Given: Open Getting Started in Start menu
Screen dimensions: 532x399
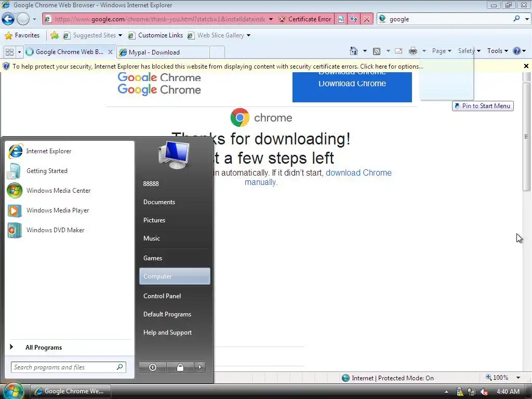Looking at the screenshot, I should click(70, 170).
